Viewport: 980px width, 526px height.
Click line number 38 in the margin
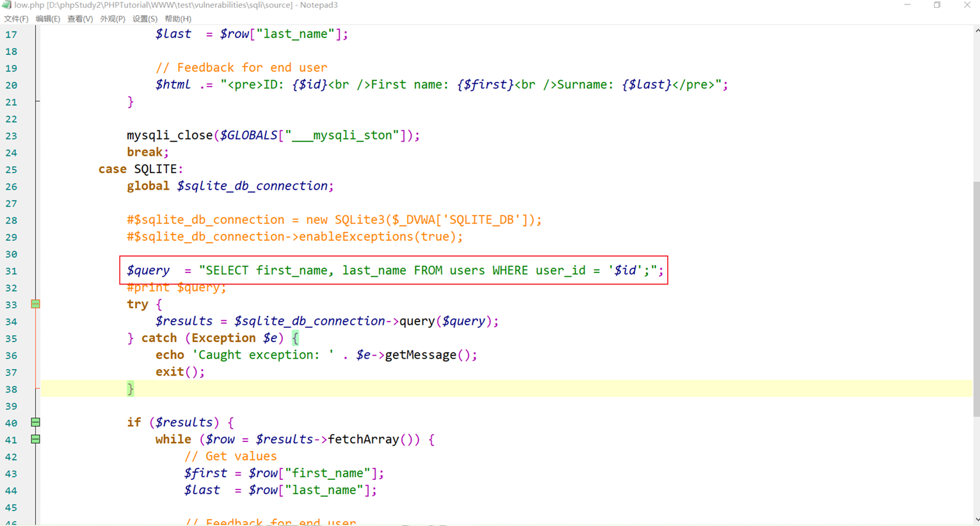coord(12,390)
